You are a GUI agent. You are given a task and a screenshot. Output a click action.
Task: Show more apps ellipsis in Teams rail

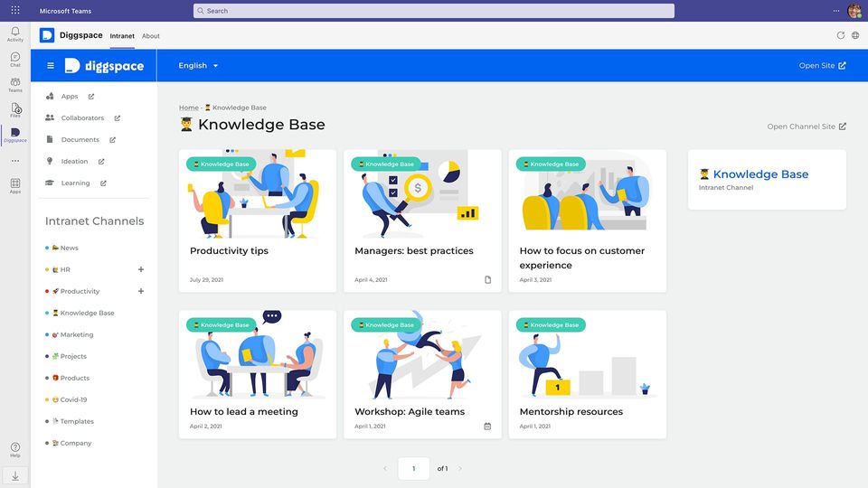15,161
